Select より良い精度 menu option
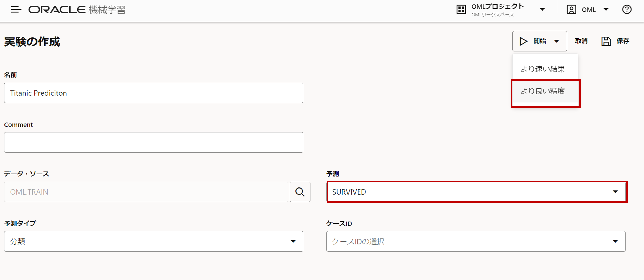Screen dimensions: 644x280 tap(542, 91)
